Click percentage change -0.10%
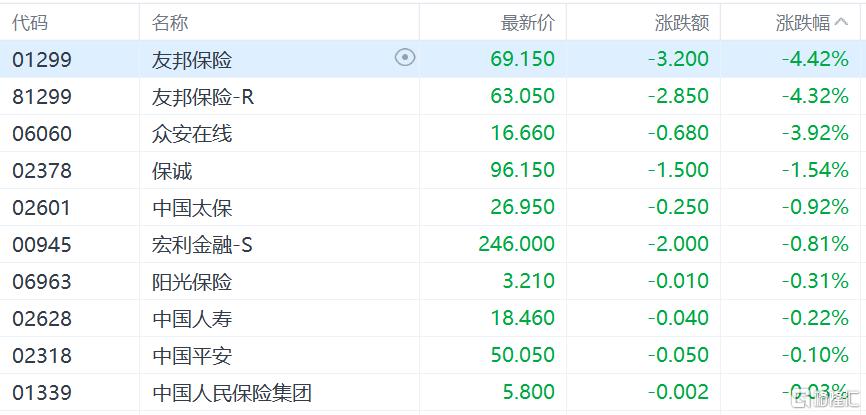Screen dimensions: 866x415 pyautogui.click(x=815, y=355)
